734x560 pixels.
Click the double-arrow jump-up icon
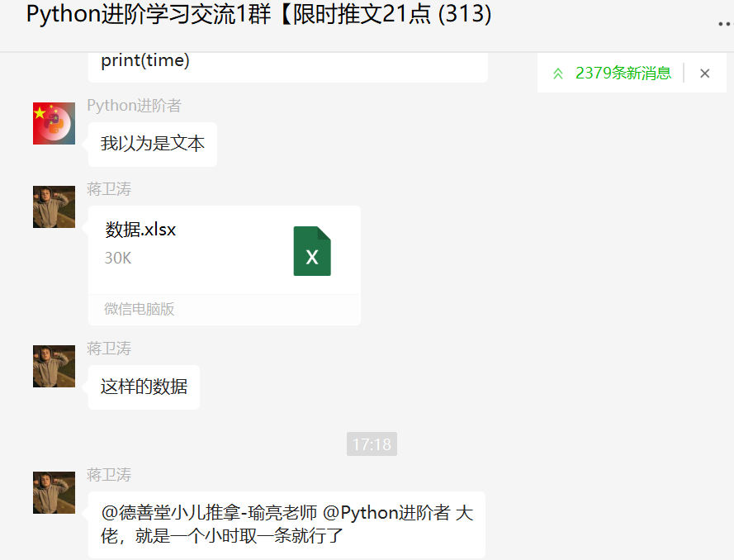point(557,74)
